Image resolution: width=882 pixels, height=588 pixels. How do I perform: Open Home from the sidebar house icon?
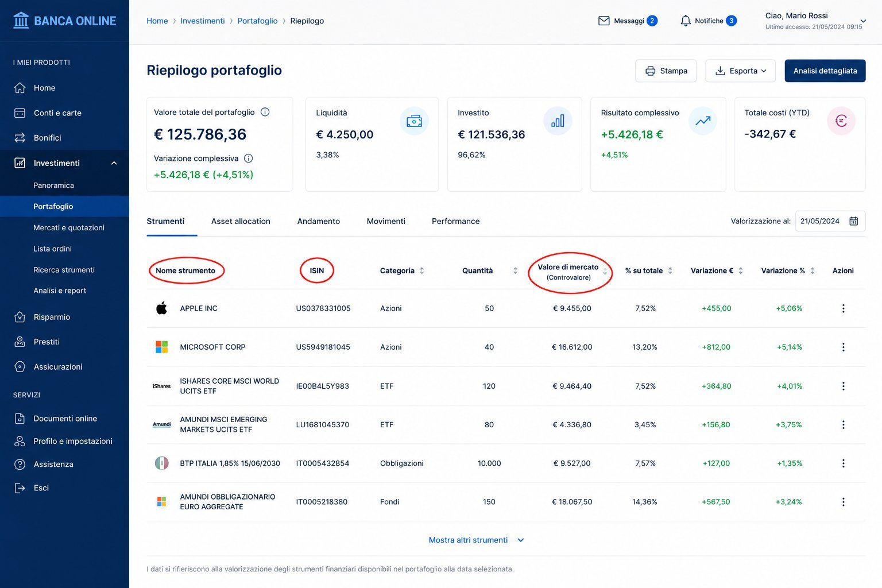point(20,88)
